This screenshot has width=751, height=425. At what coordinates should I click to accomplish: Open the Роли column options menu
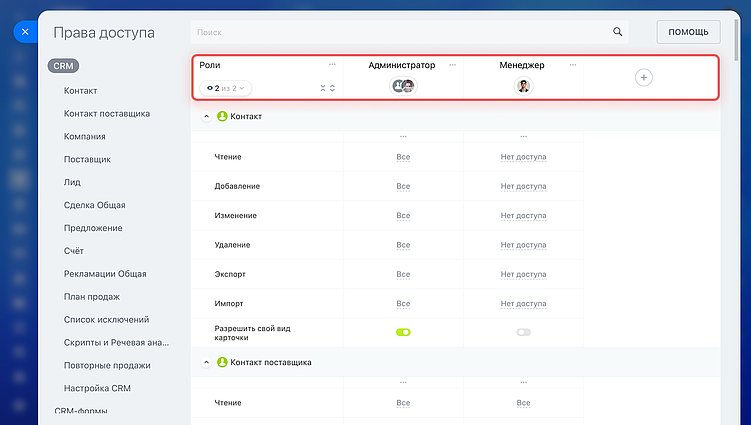[332, 65]
